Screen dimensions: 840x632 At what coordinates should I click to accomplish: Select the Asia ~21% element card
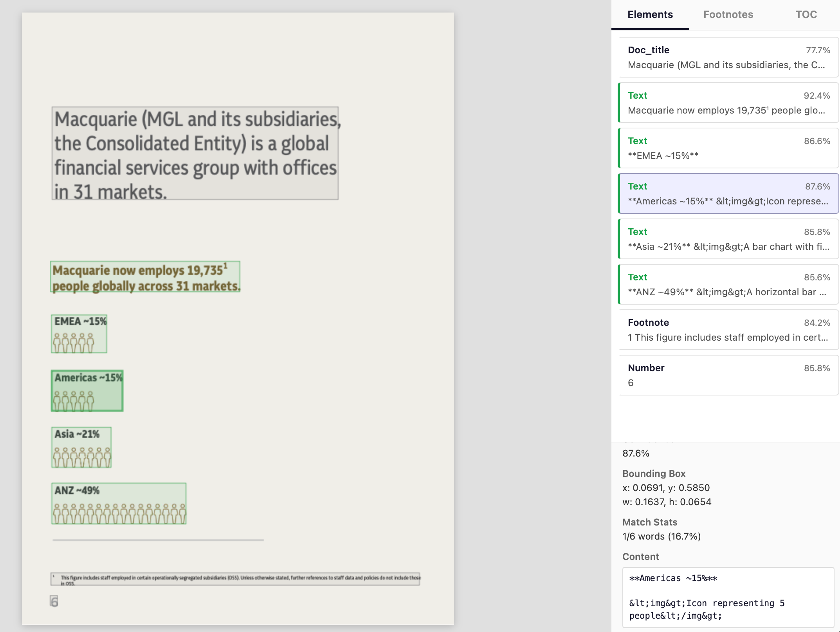click(728, 239)
